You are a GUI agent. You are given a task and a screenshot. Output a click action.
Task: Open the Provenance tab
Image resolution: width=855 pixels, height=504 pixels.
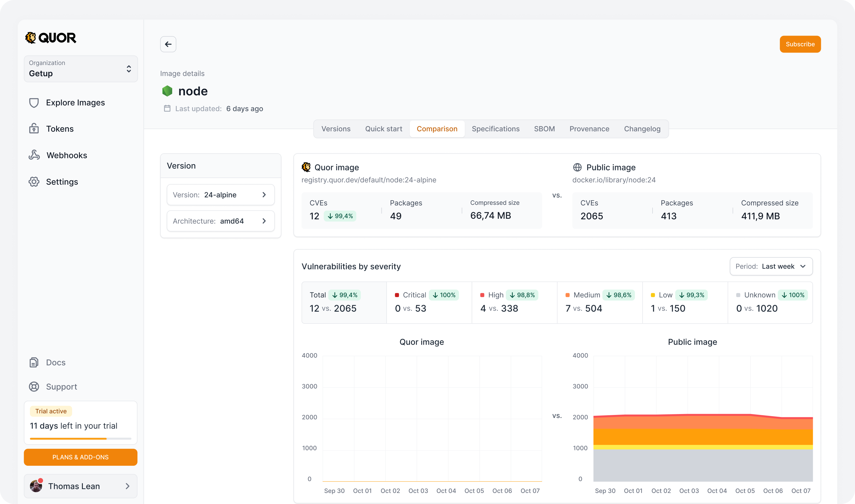(589, 129)
